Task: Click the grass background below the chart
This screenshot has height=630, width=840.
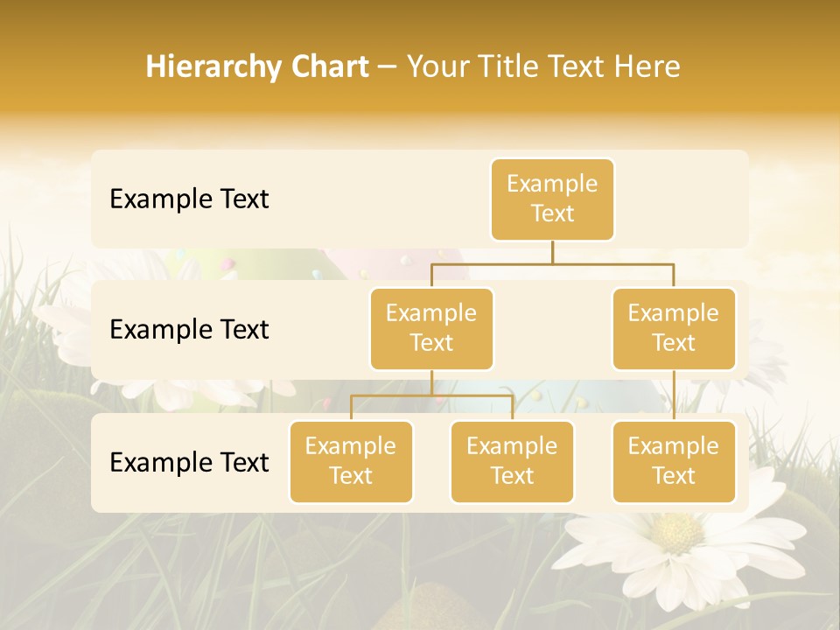Action: pyautogui.click(x=262, y=569)
